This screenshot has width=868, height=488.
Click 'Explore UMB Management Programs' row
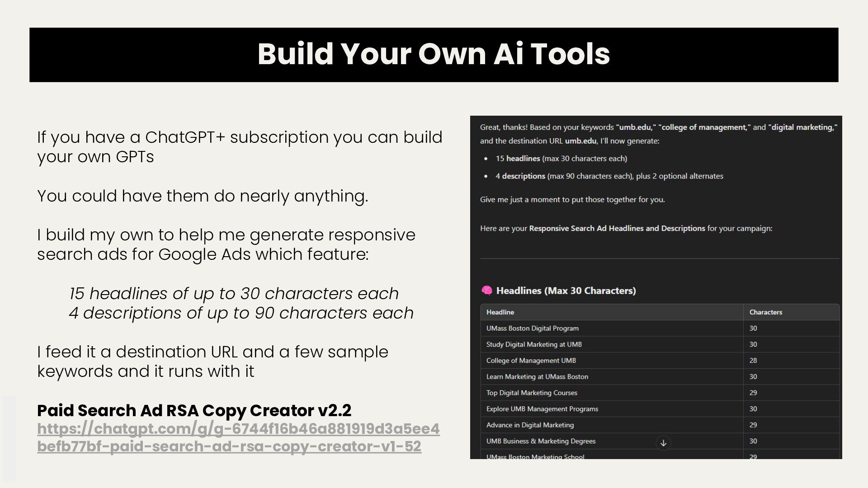pyautogui.click(x=542, y=409)
